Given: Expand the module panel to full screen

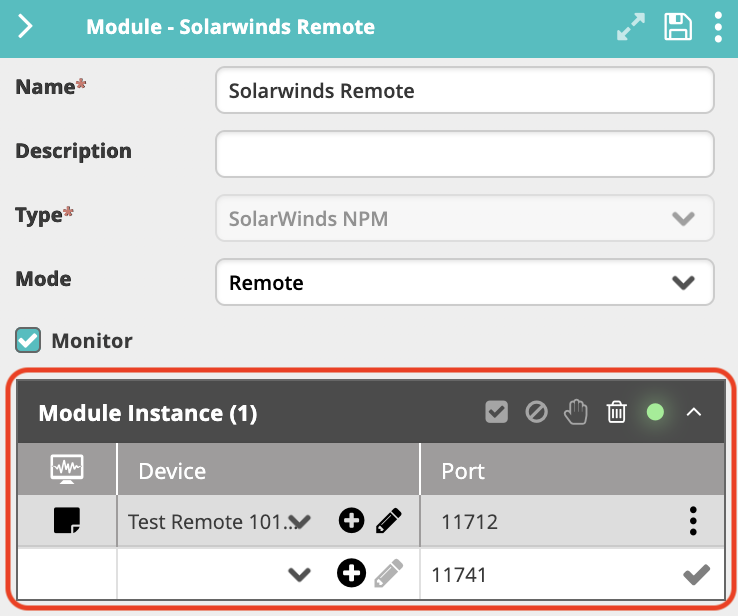Looking at the screenshot, I should tap(631, 27).
